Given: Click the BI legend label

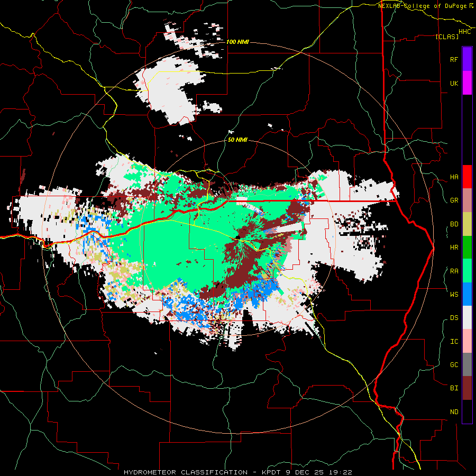Looking at the screenshot, I should click(454, 388).
